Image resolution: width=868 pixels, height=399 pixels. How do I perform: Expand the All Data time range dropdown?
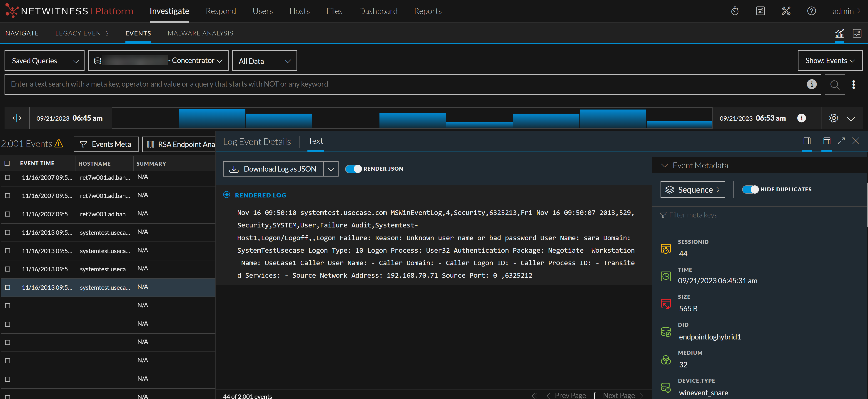click(264, 61)
